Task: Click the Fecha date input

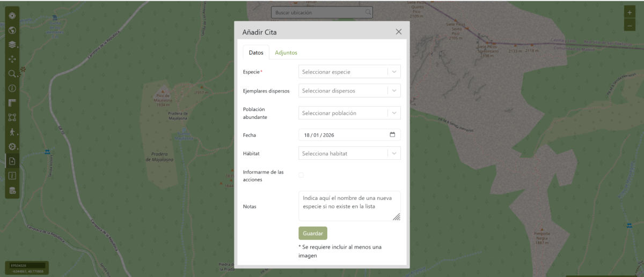Action: (x=349, y=134)
